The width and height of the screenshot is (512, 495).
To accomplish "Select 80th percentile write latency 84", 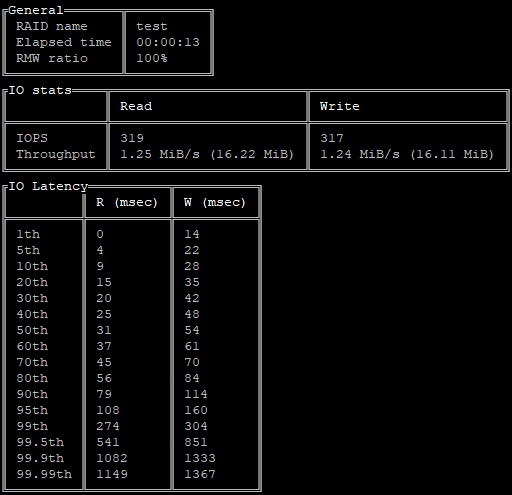I will (x=192, y=378).
